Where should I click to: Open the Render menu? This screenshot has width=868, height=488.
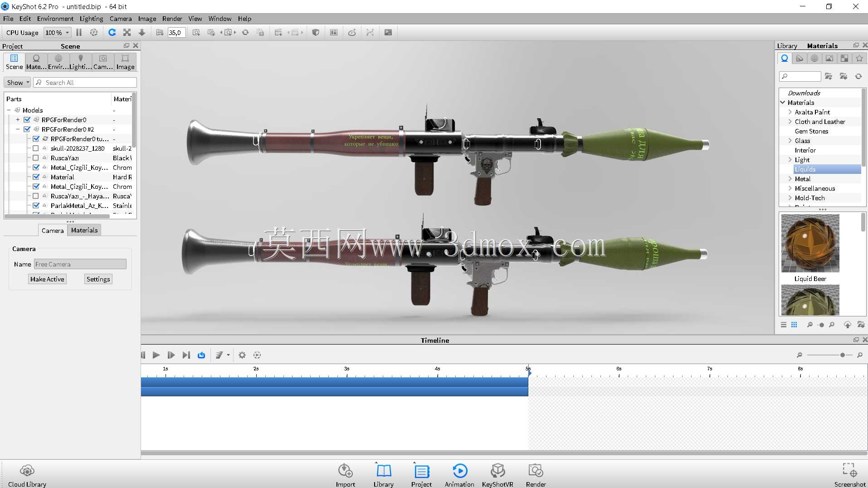[172, 19]
